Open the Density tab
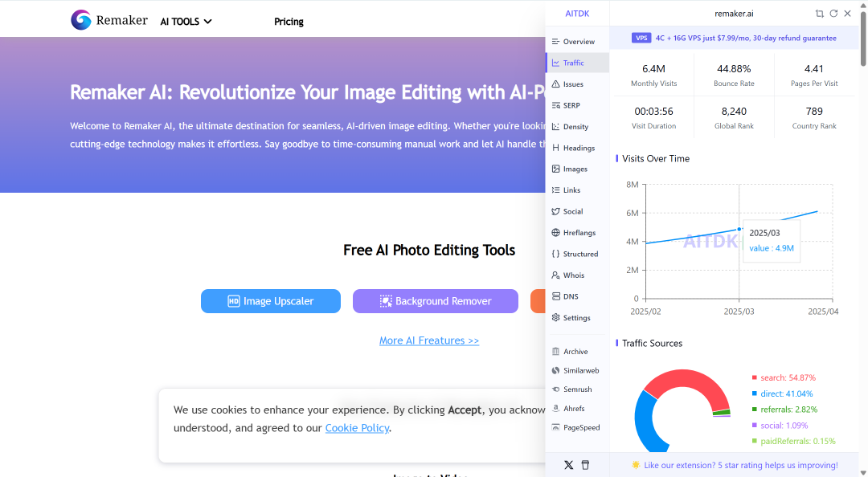 [x=577, y=127]
